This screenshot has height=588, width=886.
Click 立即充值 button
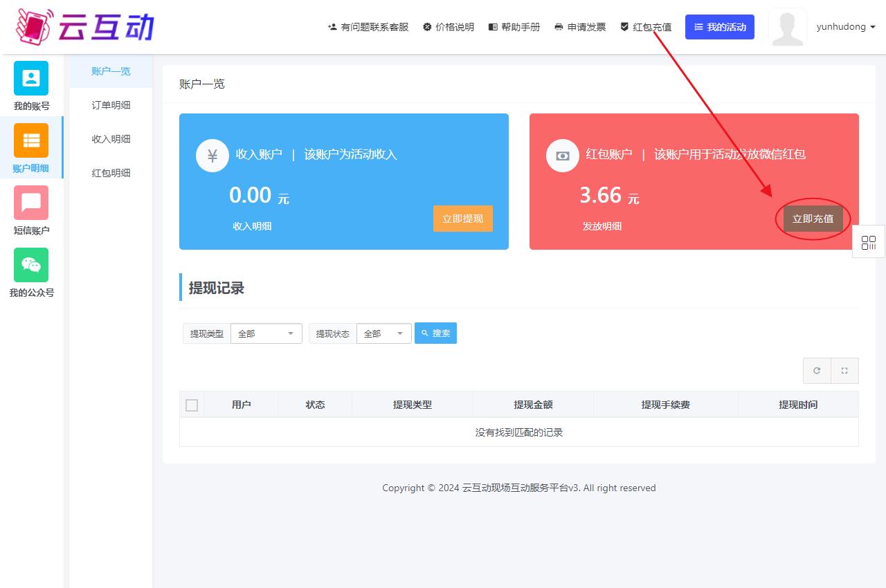pyautogui.click(x=813, y=219)
